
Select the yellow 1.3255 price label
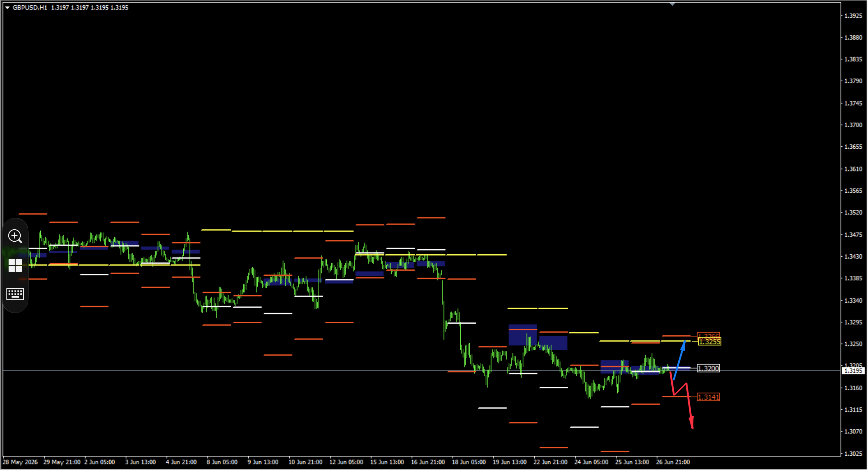click(x=710, y=342)
